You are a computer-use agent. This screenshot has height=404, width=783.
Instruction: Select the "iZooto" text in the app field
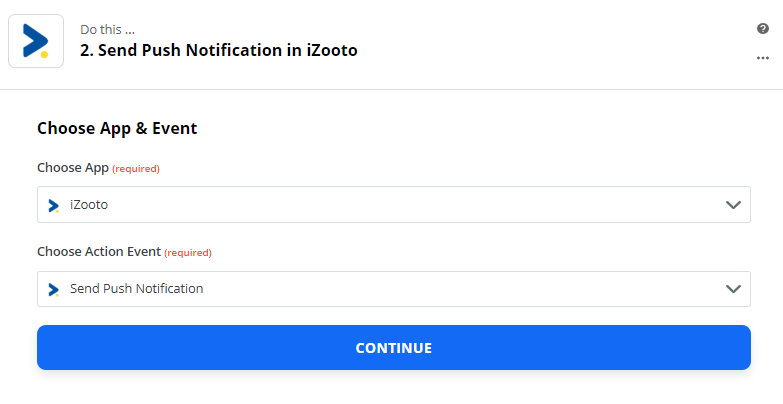point(89,205)
